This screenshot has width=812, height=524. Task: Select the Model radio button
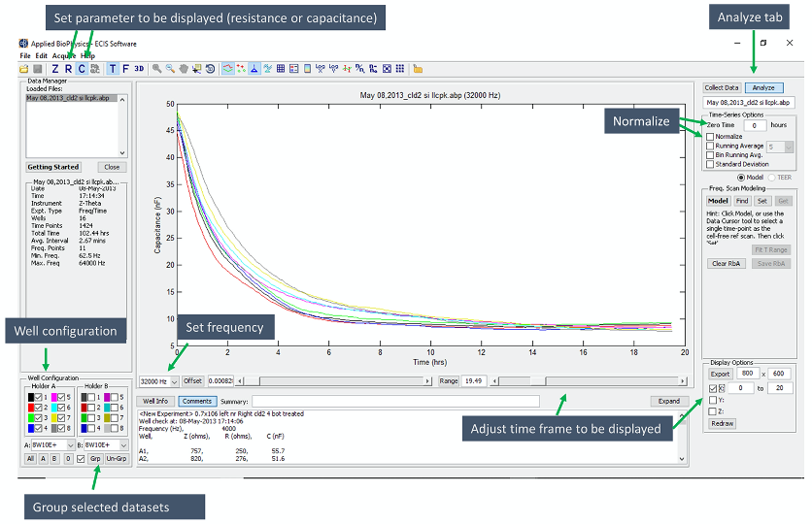(x=742, y=177)
